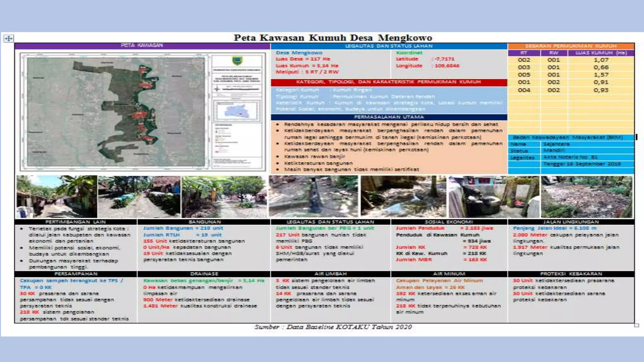Image resolution: width=644 pixels, height=362 pixels.
Task: Click the slide title Peta Kawasan Kumuh Desa Mengkowo
Action: tap(333, 38)
